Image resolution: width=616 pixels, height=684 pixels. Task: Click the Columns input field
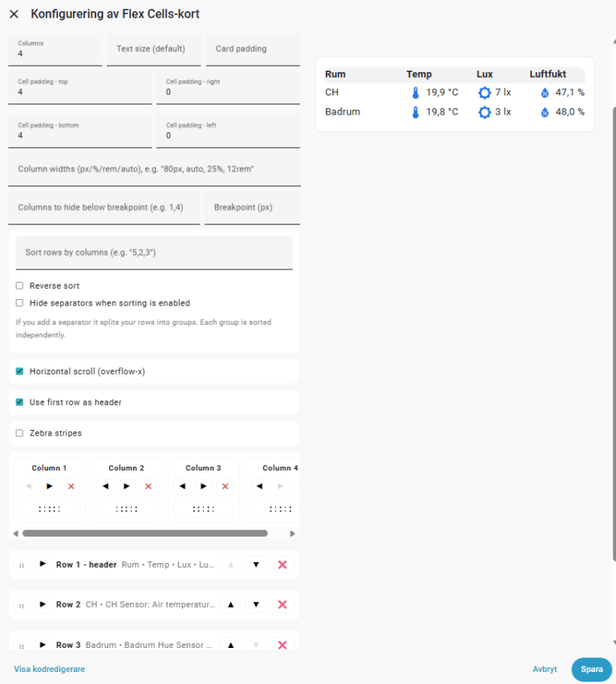55,51
